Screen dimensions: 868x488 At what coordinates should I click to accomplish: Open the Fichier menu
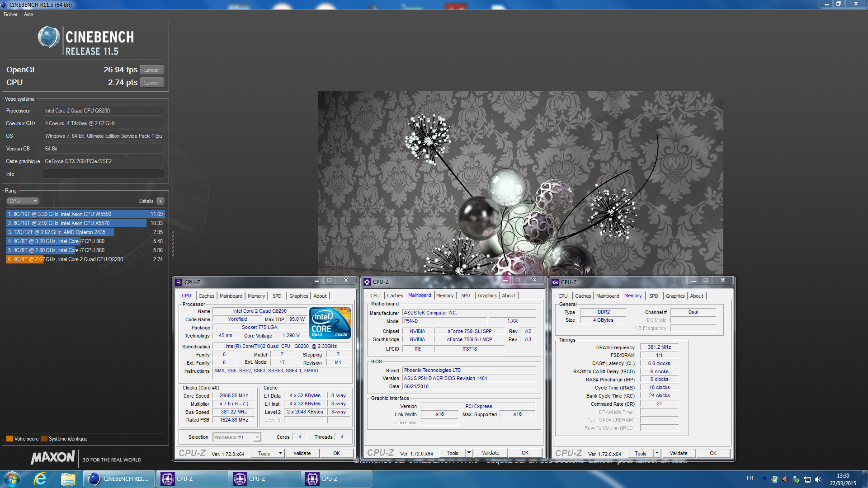10,14
